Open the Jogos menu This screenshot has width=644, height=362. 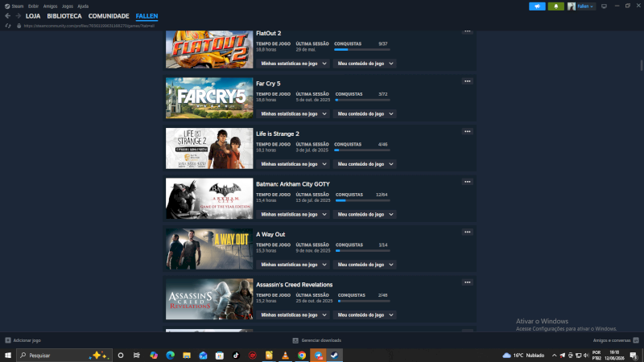click(68, 6)
